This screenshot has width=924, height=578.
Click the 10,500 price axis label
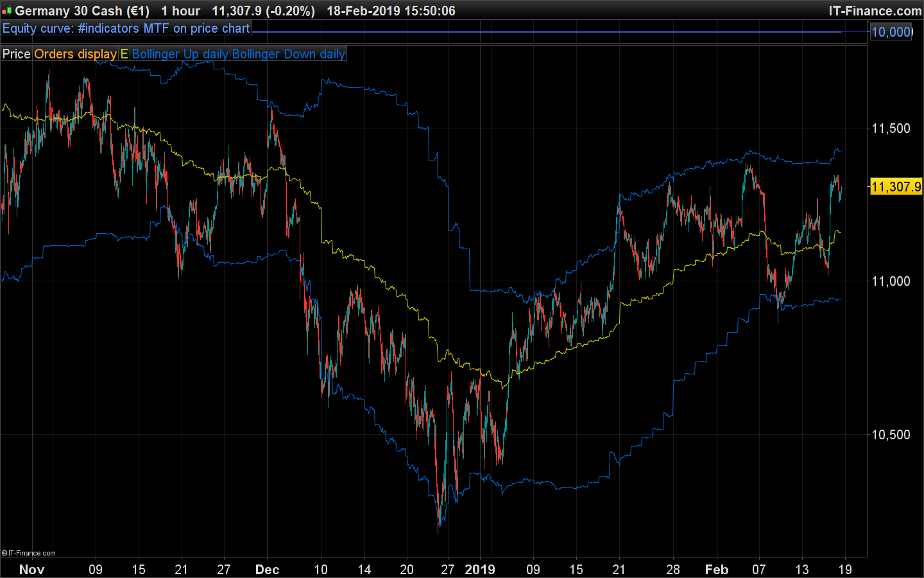[891, 434]
